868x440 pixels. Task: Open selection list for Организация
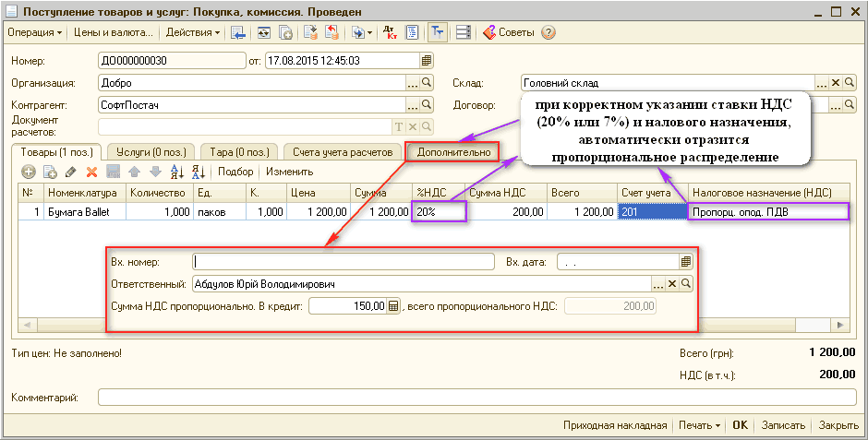point(413,83)
